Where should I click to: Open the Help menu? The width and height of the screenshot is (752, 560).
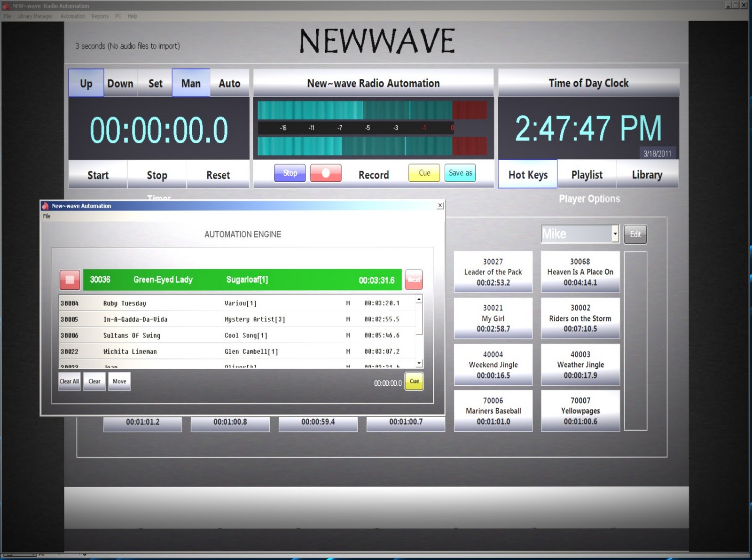pos(133,16)
